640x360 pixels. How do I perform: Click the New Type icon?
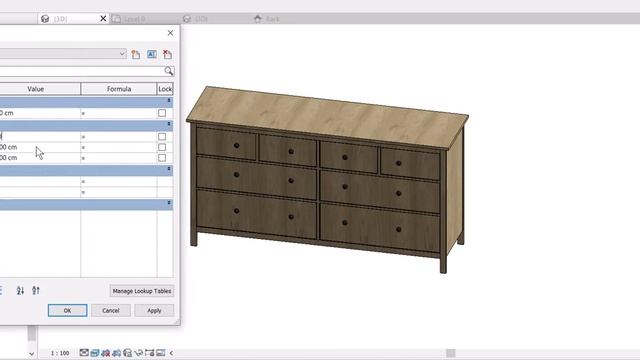pos(136,54)
